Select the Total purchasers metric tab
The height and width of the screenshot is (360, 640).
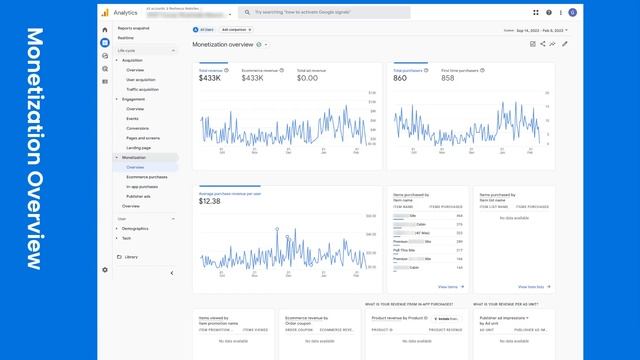coord(411,75)
